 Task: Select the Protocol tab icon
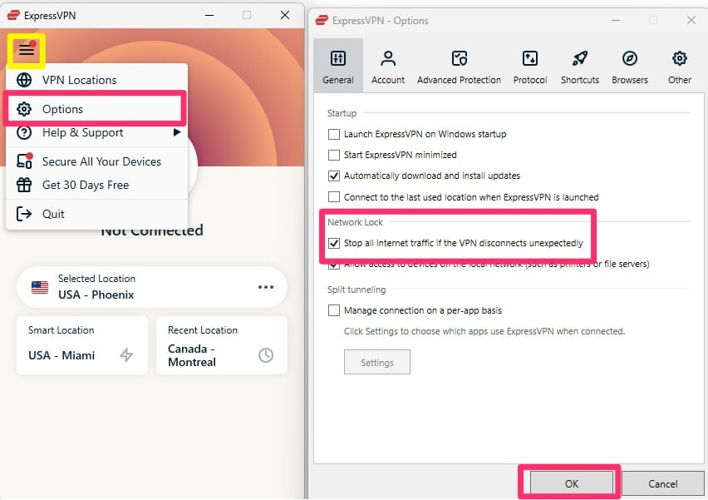(530, 60)
